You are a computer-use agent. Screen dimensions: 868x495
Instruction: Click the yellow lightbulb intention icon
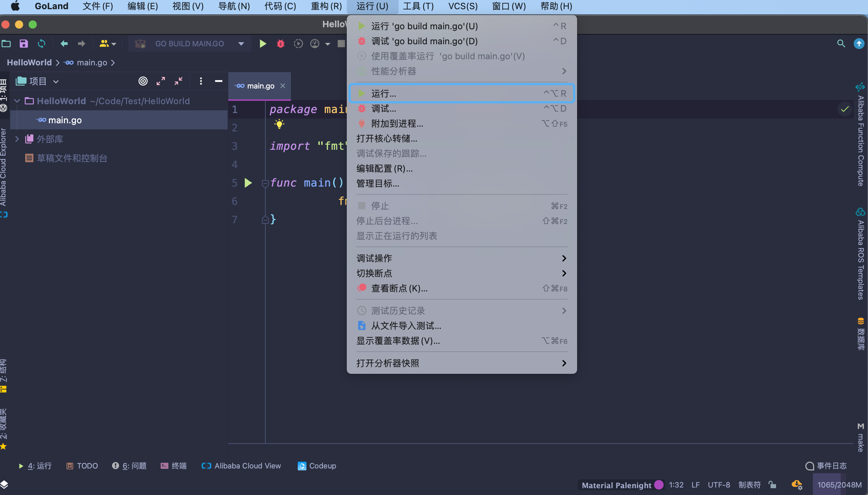[x=279, y=124]
